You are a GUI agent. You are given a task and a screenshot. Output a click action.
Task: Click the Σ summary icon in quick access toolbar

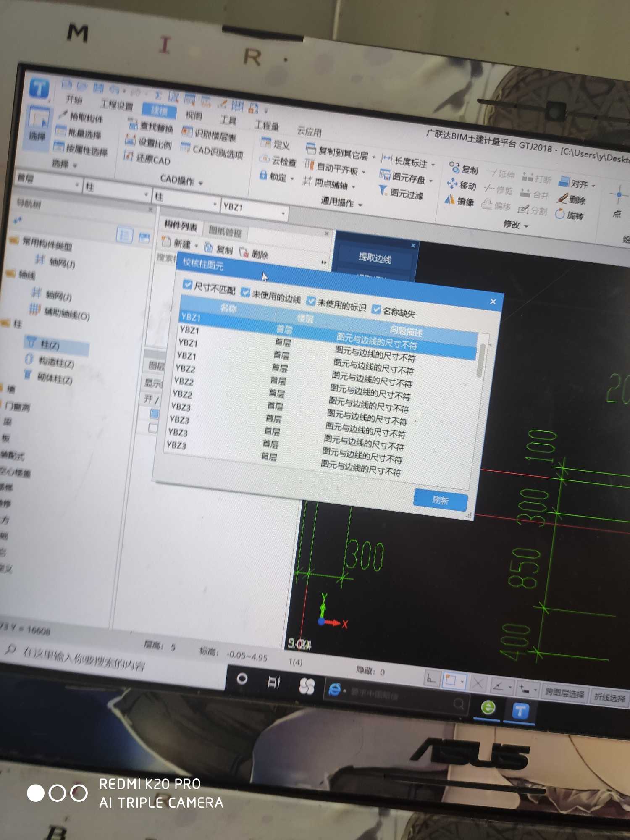tap(158, 95)
